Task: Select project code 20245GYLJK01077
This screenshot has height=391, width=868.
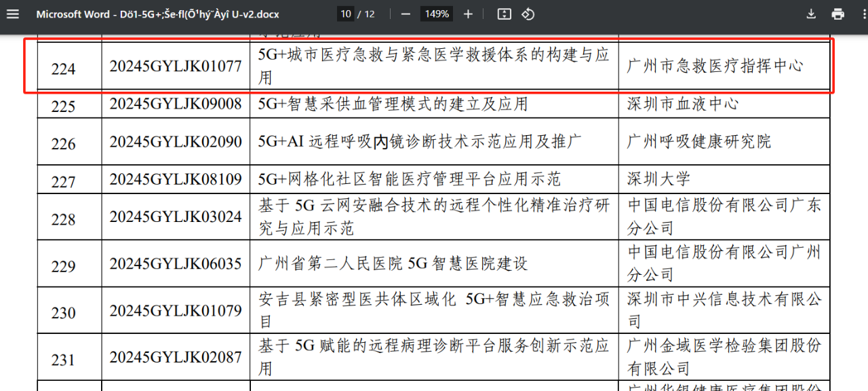Action: point(176,67)
